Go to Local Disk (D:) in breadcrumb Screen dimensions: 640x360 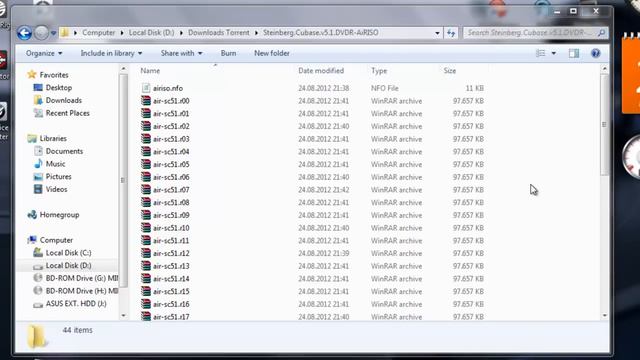[151, 33]
